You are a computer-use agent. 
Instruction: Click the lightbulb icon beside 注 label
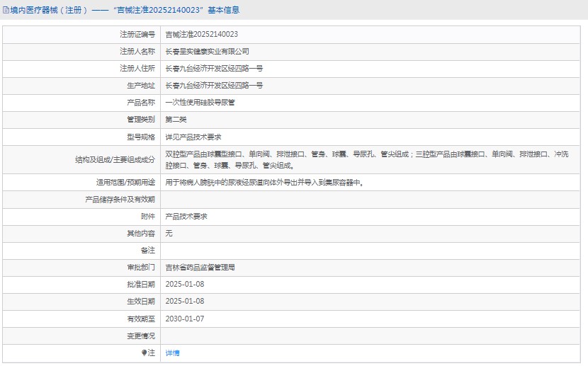[145, 353]
